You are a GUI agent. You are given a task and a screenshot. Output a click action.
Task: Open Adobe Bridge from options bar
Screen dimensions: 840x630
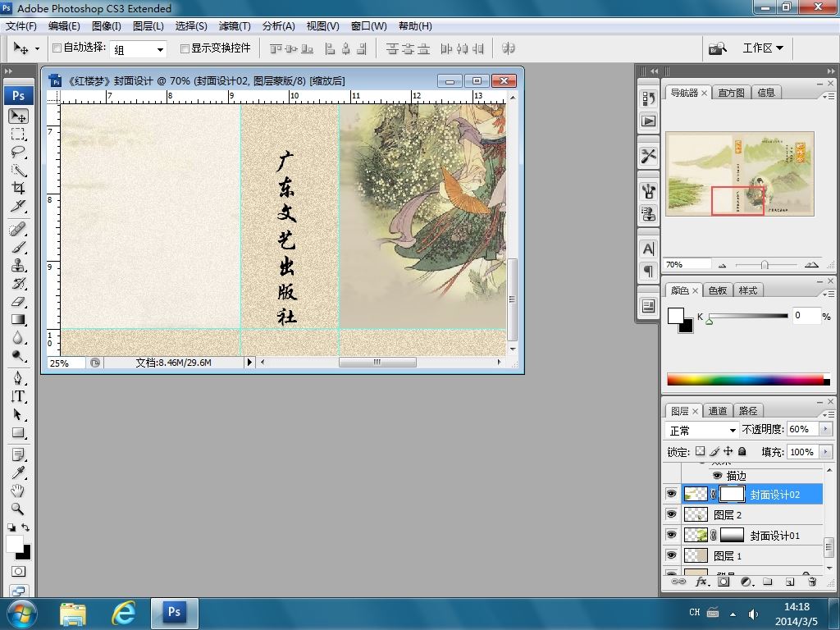coord(718,48)
